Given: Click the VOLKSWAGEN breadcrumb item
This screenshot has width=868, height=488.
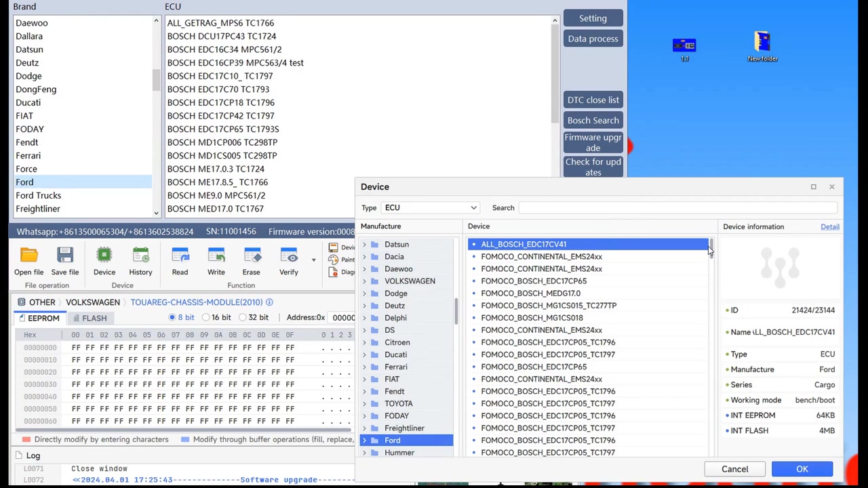Looking at the screenshot, I should 93,302.
